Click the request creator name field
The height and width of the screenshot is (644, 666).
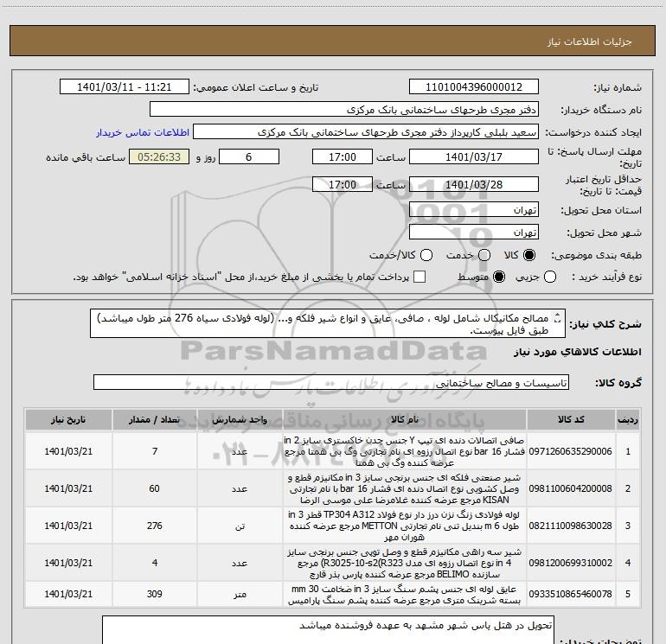366,132
